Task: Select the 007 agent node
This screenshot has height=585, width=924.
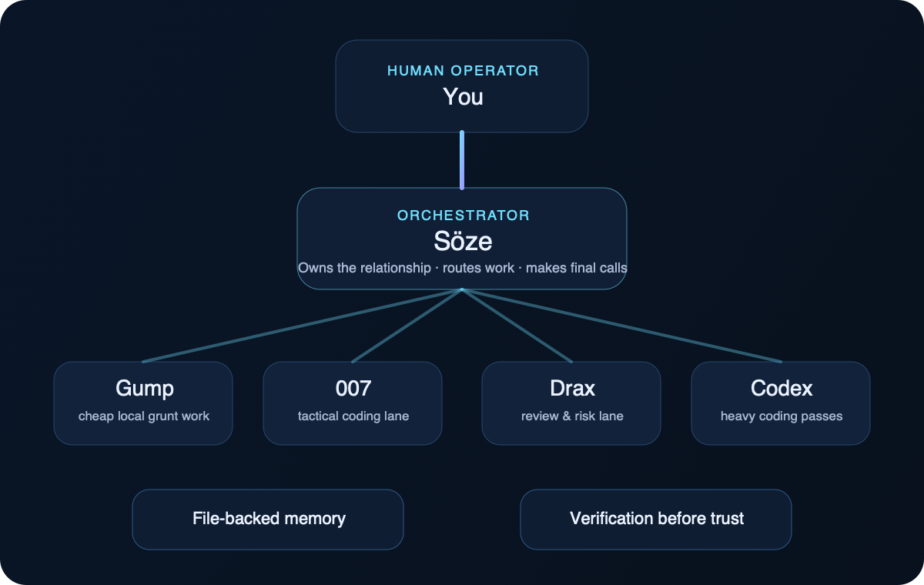Action: 353,403
